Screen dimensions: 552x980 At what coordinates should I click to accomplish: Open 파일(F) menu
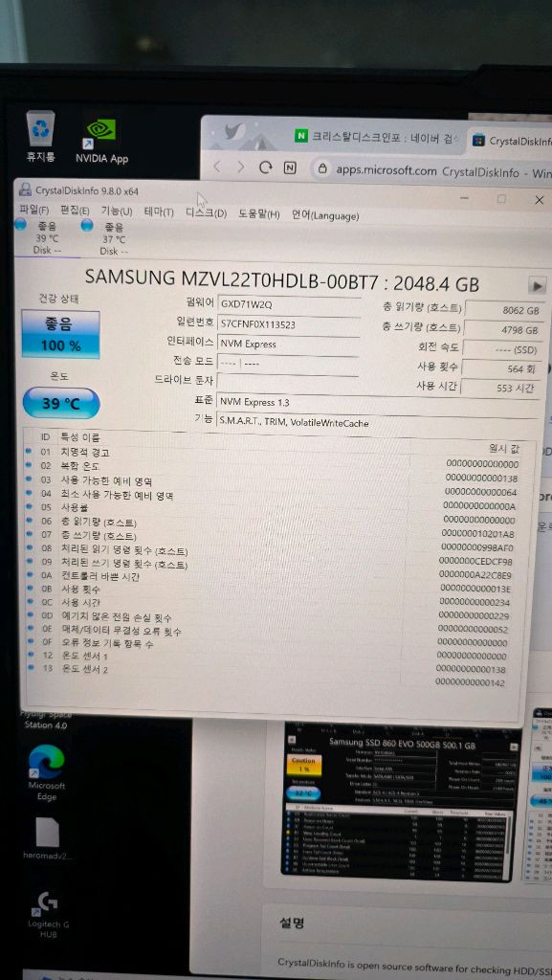pyautogui.click(x=33, y=211)
